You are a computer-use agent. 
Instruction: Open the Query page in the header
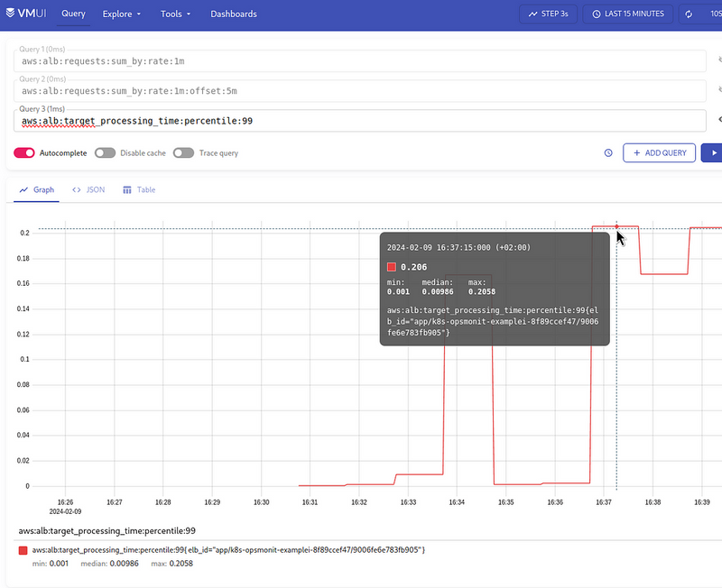coord(74,14)
